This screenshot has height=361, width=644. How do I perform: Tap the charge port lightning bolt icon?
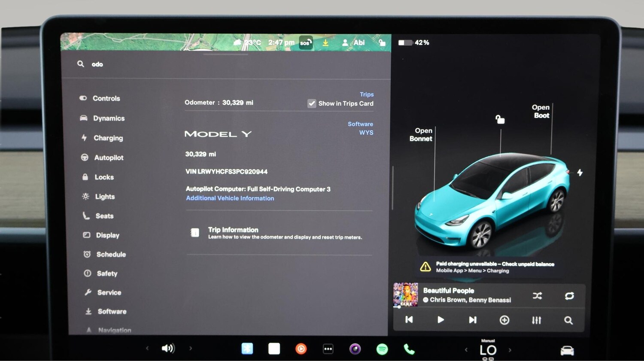click(580, 173)
